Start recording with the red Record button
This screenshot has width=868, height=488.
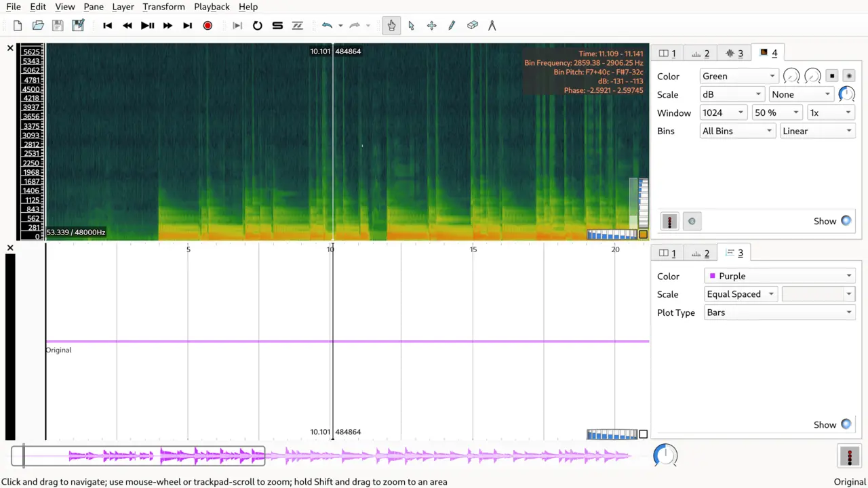(208, 26)
